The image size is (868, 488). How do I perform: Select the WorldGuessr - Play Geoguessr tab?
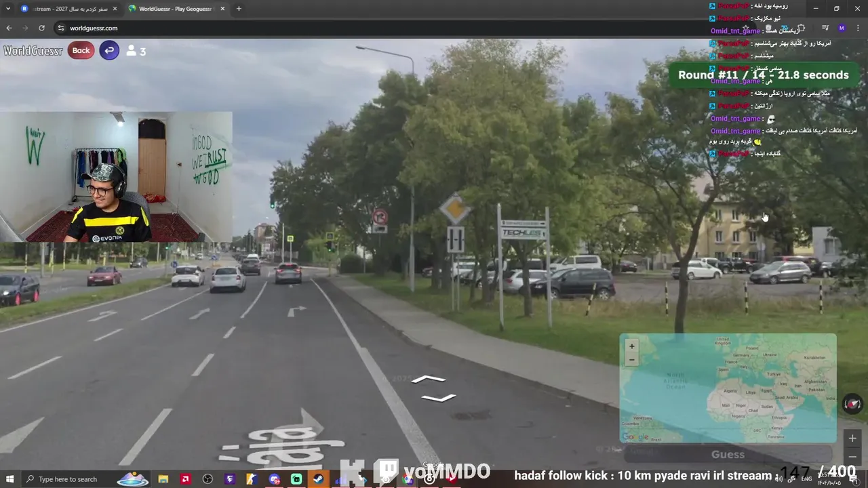point(175,9)
